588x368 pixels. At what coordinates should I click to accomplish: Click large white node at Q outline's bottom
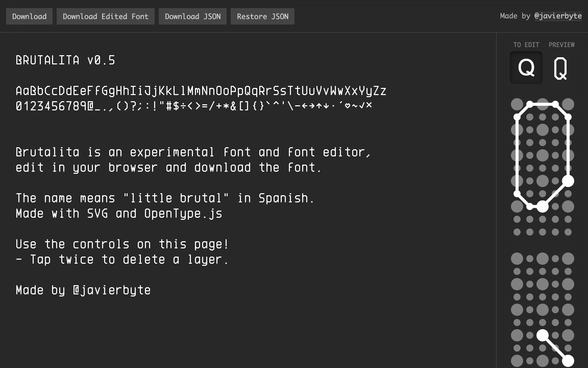[542, 206]
